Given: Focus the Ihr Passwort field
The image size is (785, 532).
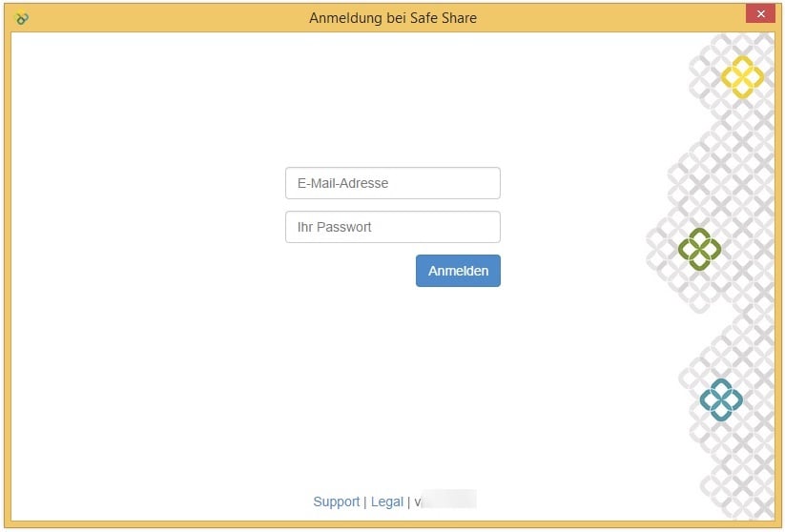Looking at the screenshot, I should click(x=393, y=227).
